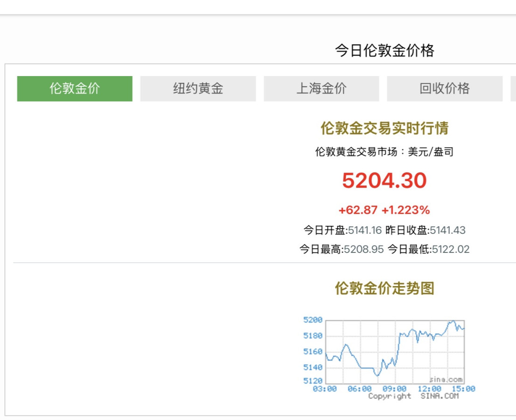Click the London gold price trend chart
This screenshot has width=516, height=420.
click(x=389, y=358)
